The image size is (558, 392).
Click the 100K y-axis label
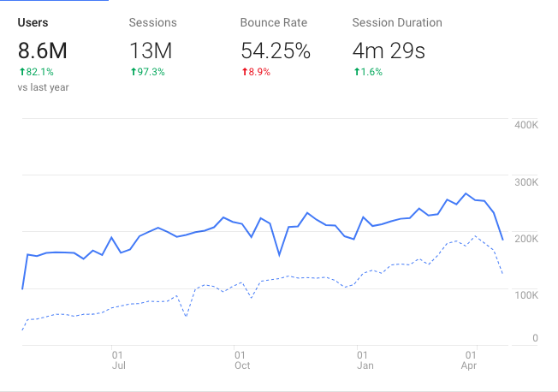tap(525, 294)
